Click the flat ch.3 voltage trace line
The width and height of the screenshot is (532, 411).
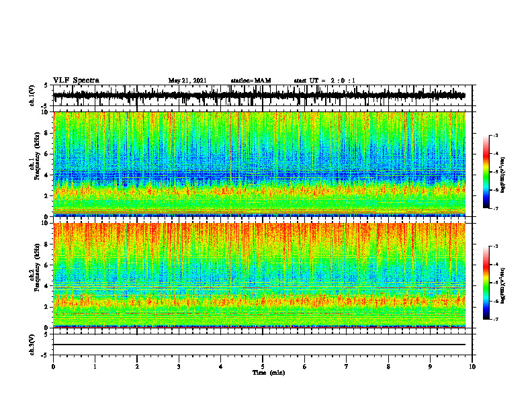tap(259, 345)
